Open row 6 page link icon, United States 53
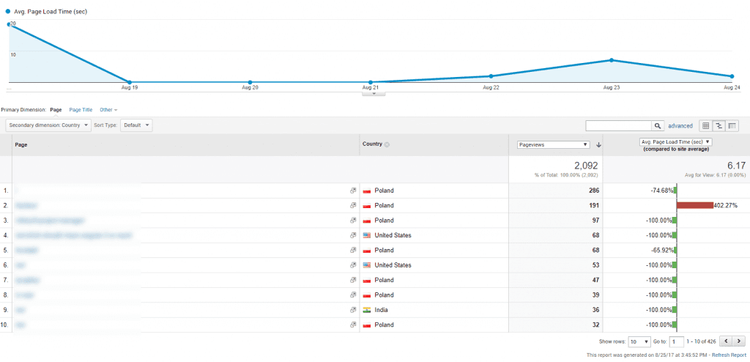 pos(353,265)
